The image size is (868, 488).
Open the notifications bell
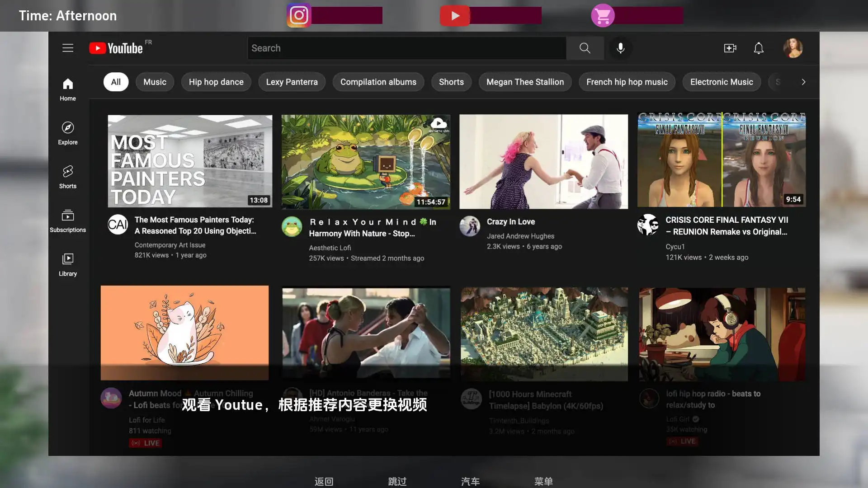[x=759, y=48]
